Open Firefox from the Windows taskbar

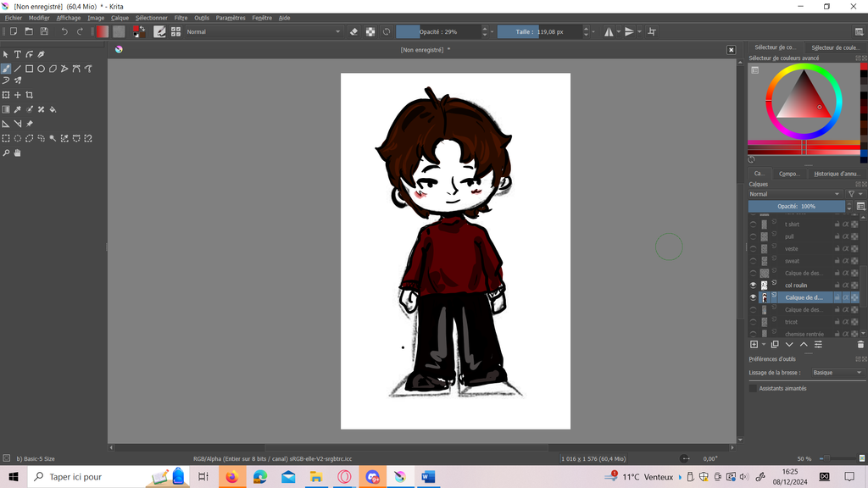[231, 477]
